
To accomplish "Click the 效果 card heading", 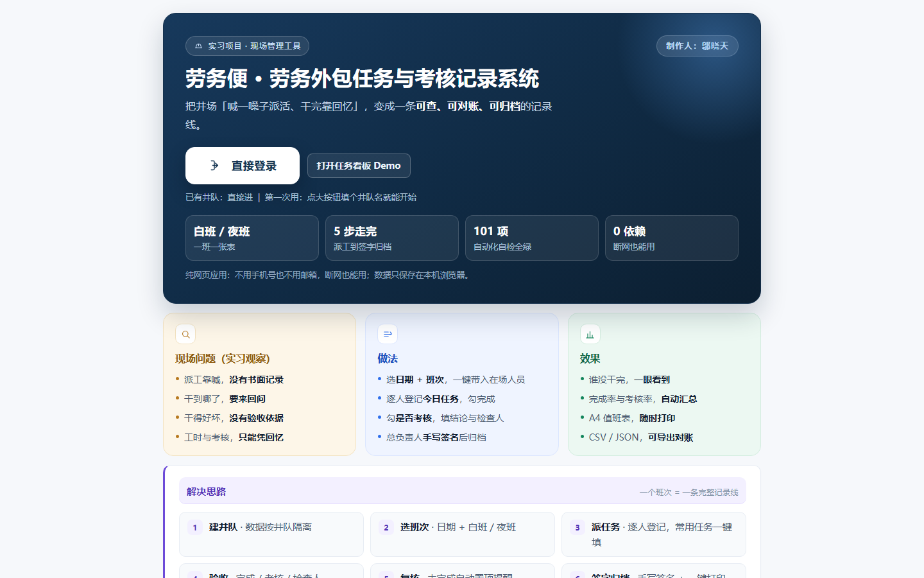I will [x=590, y=358].
